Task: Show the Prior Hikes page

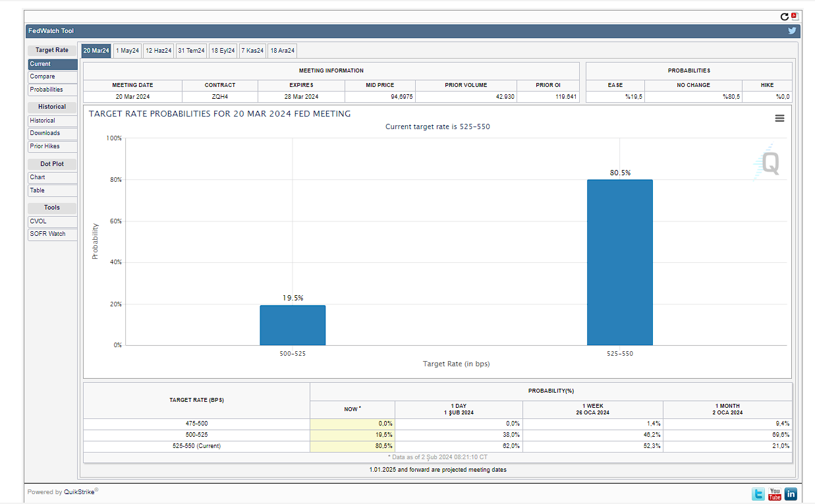Action: coord(52,146)
